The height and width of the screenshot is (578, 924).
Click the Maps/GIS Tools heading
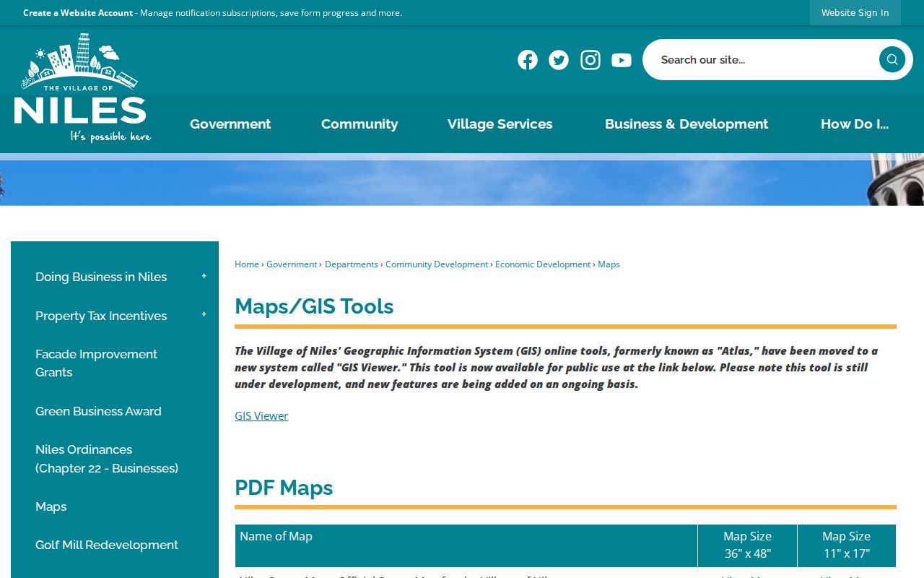(314, 306)
